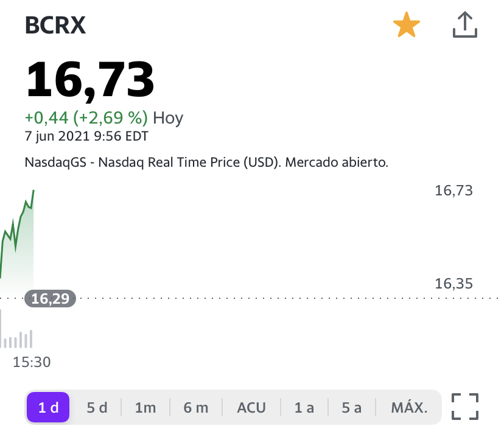504x437 pixels.
Task: Click the 16,35 price axis label
Action: (453, 284)
